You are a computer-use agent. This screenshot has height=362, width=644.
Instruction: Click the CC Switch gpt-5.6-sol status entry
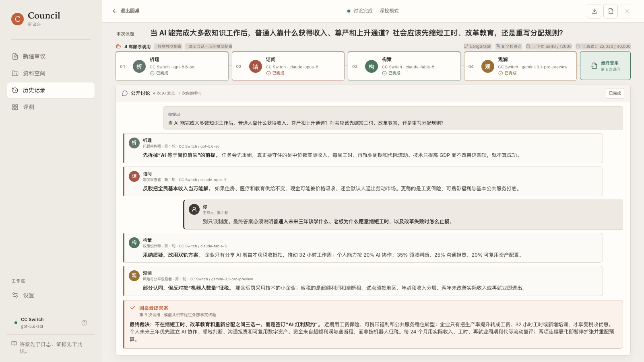coord(51,323)
